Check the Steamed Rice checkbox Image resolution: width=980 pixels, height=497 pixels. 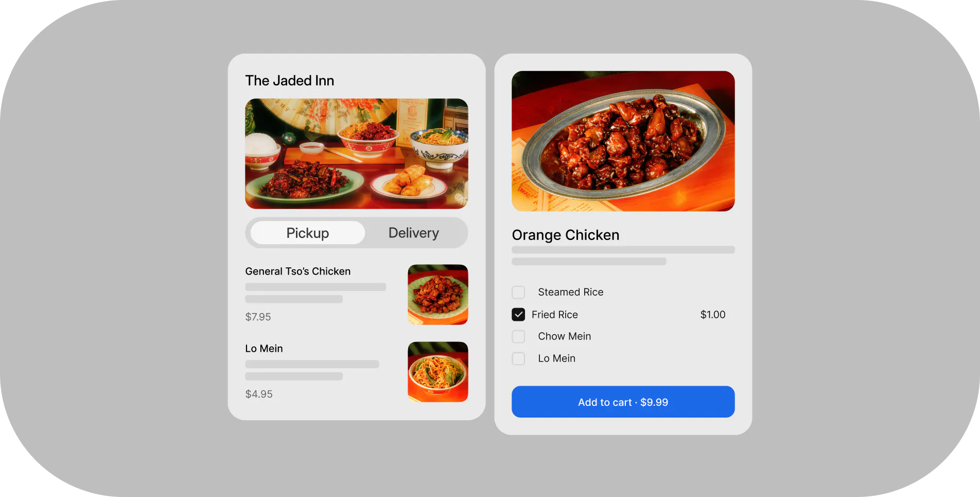[518, 293]
